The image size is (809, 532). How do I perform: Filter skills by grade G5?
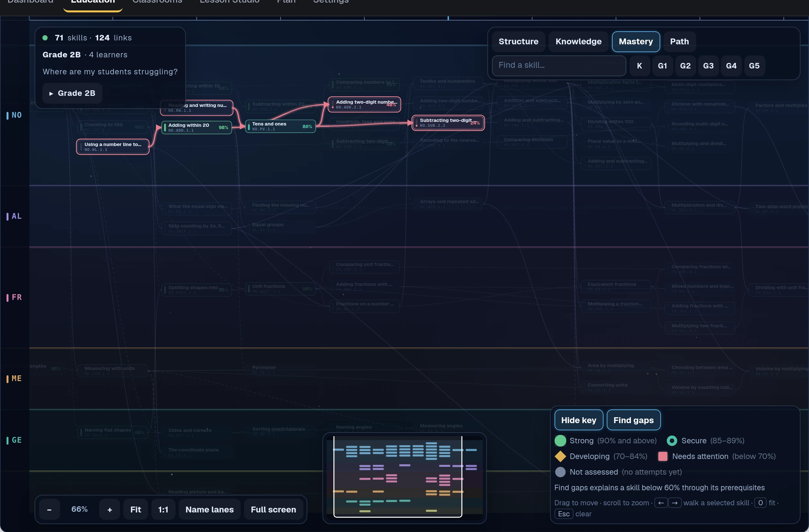click(754, 66)
